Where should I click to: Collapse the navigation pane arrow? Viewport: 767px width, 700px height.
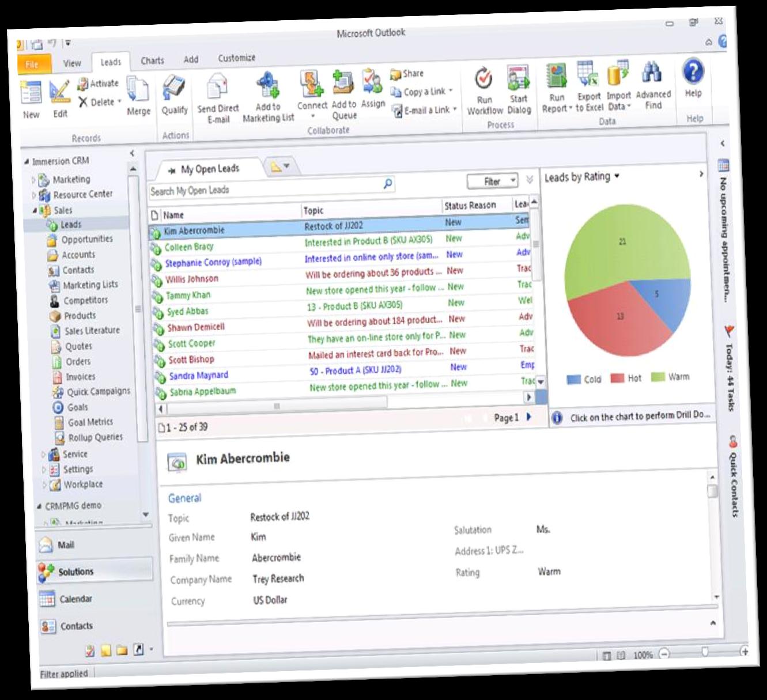point(131,153)
